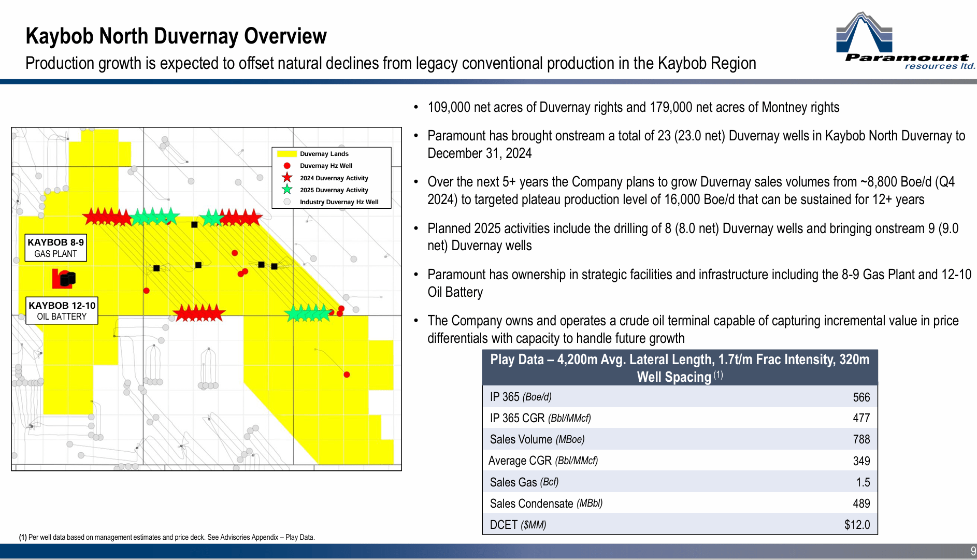Image resolution: width=977 pixels, height=560 pixels.
Task: Select the 2025 Duvernay Activity green star
Action: pyautogui.click(x=286, y=190)
